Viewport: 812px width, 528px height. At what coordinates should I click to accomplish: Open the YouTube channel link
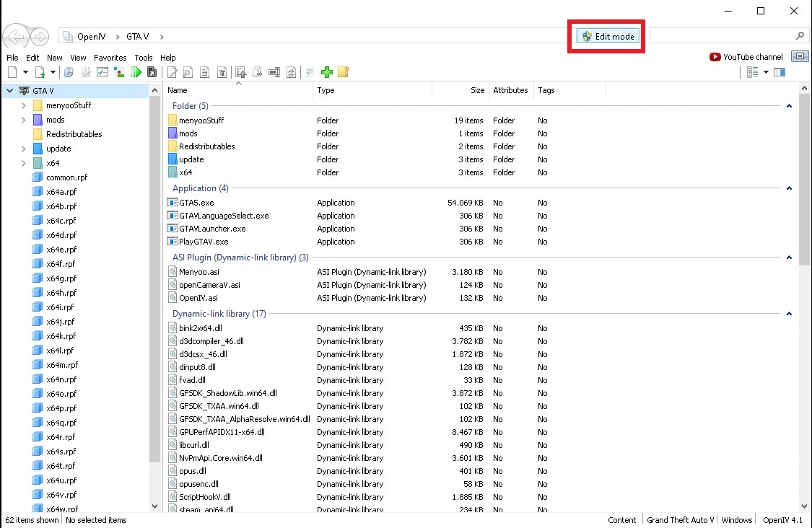pos(752,57)
